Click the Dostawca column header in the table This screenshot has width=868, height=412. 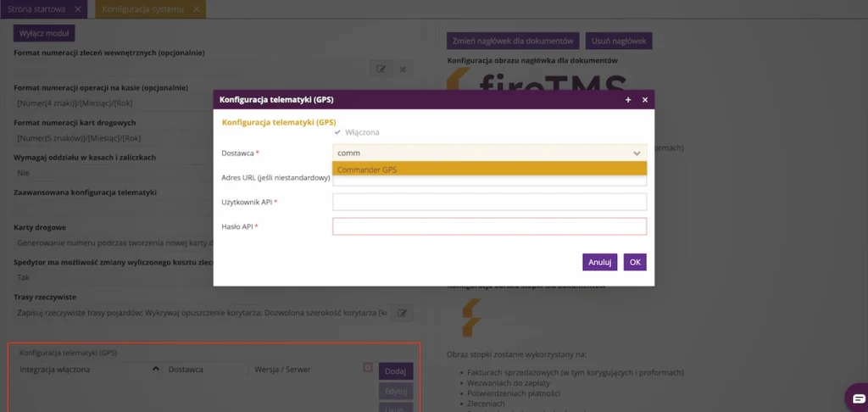186,370
